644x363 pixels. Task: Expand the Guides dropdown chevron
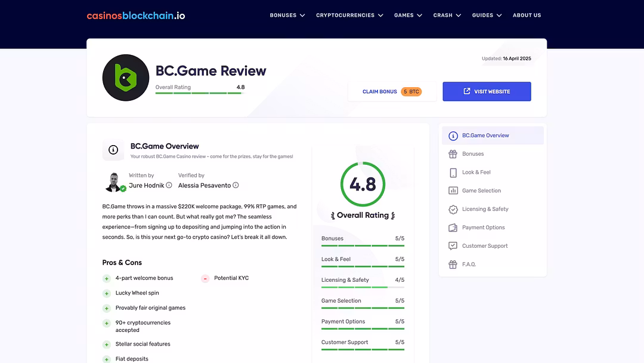click(500, 16)
